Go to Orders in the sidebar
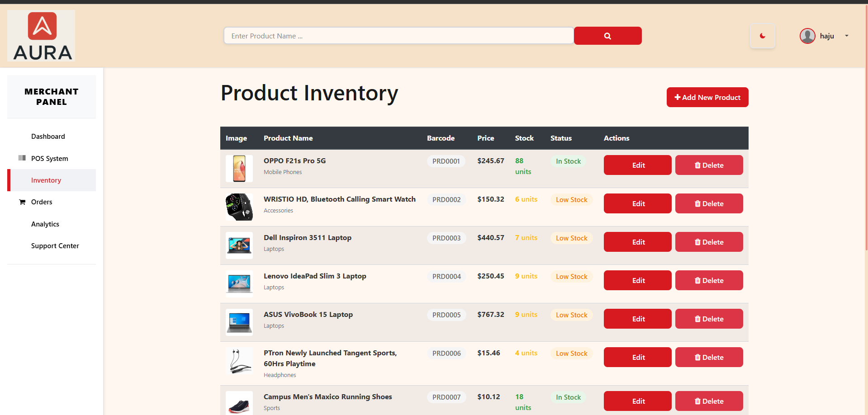868x415 pixels. (42, 202)
